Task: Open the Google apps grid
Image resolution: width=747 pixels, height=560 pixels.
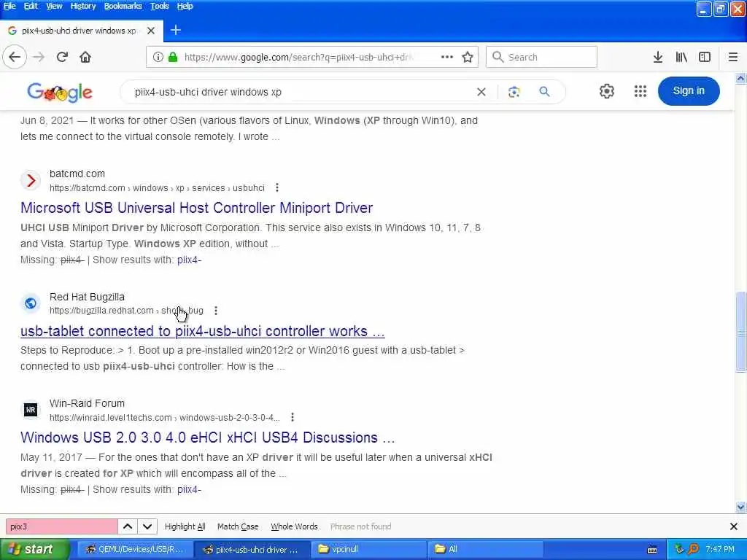Action: tap(640, 91)
